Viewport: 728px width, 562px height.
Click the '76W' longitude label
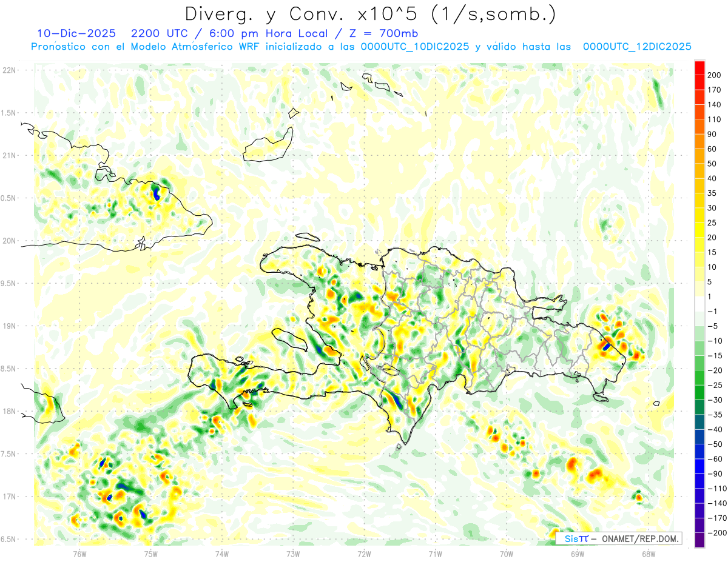(79, 553)
